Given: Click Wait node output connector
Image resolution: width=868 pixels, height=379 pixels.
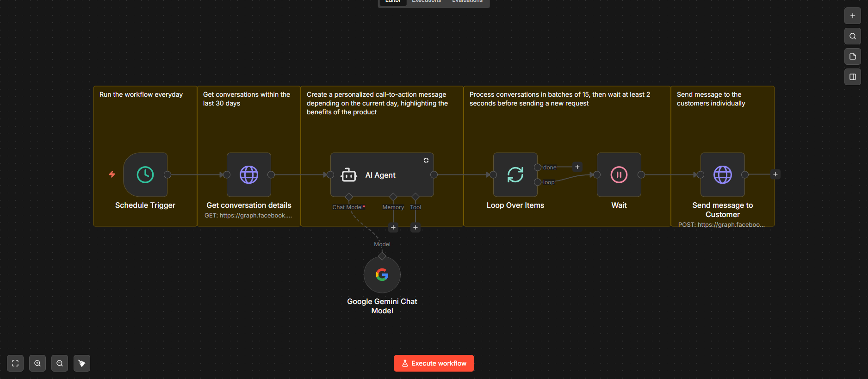Looking at the screenshot, I should (x=641, y=175).
